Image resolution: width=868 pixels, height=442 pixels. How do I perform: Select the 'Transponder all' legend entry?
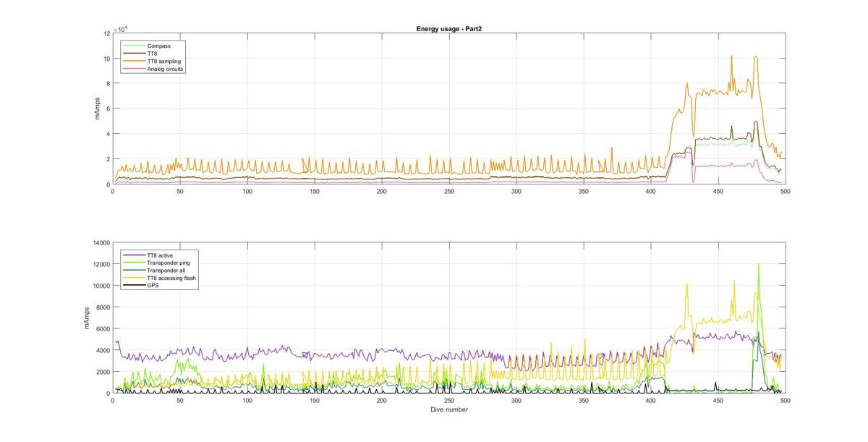point(153,271)
